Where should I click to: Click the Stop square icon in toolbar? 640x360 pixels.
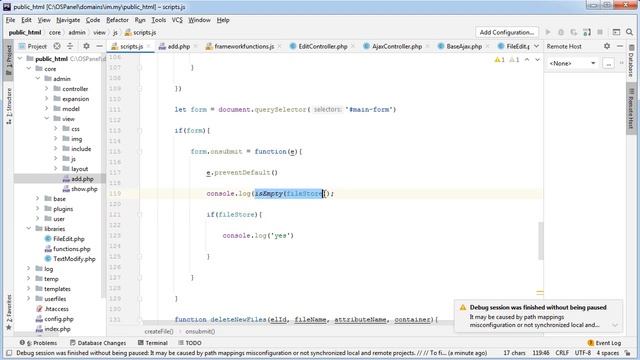tap(600, 32)
